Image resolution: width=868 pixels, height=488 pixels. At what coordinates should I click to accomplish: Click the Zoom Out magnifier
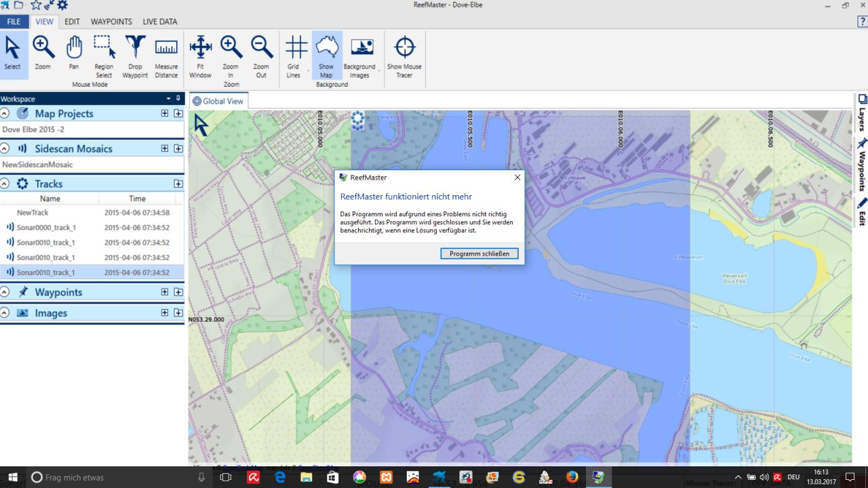pyautogui.click(x=261, y=53)
